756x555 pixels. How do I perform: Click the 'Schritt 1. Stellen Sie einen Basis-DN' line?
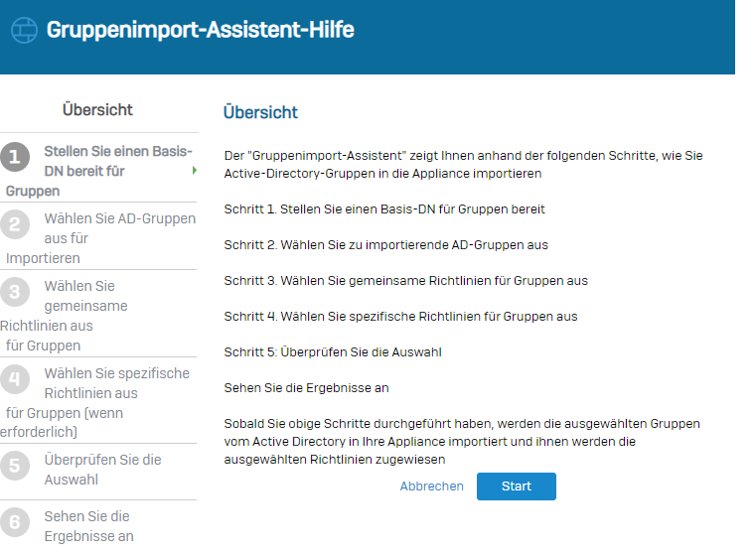point(384,209)
